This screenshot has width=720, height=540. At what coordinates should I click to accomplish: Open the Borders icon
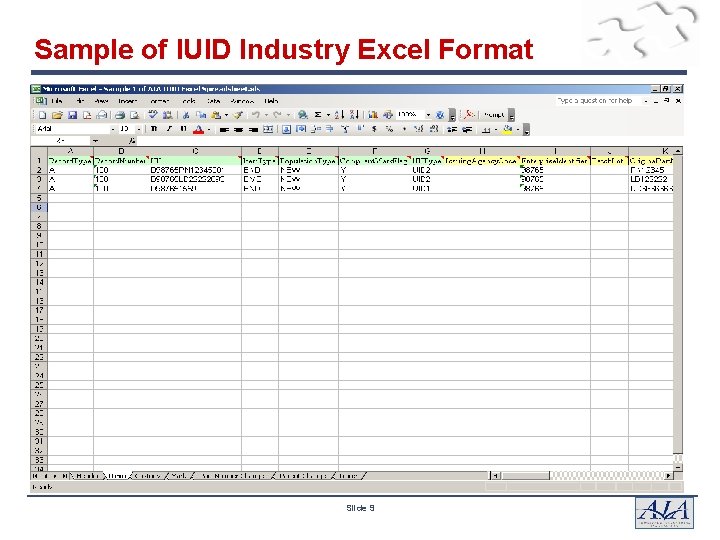pyautogui.click(x=486, y=130)
